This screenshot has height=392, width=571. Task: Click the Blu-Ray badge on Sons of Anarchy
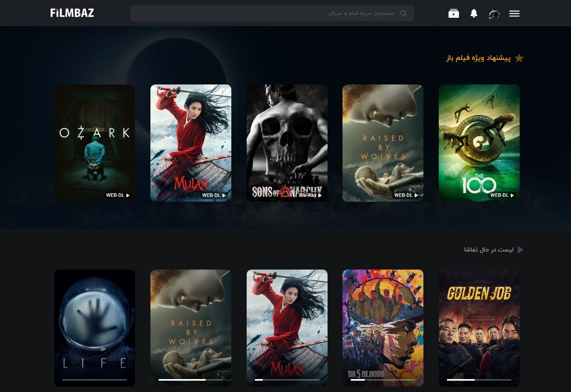point(310,195)
